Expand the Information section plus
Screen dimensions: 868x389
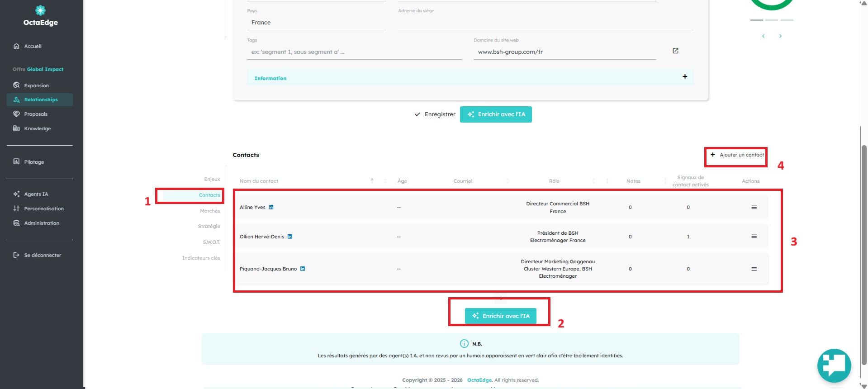(685, 76)
